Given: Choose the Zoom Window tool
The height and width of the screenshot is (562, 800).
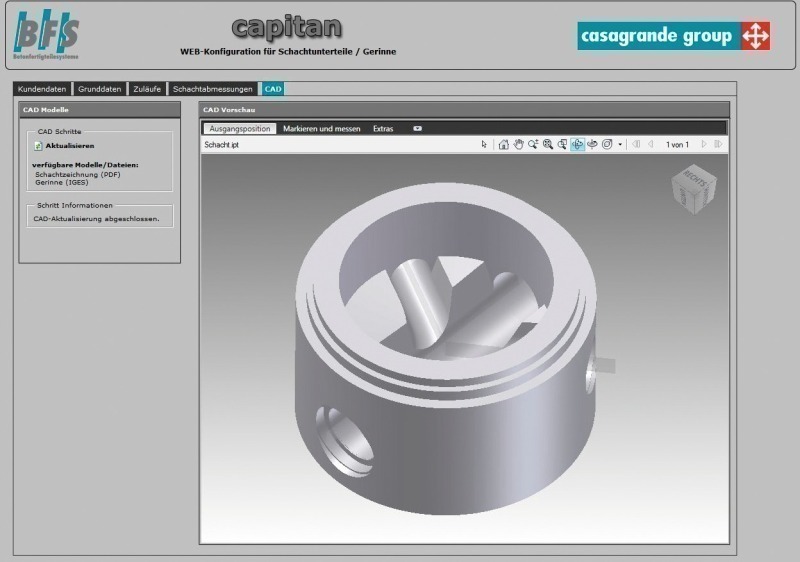Looking at the screenshot, I should (563, 144).
